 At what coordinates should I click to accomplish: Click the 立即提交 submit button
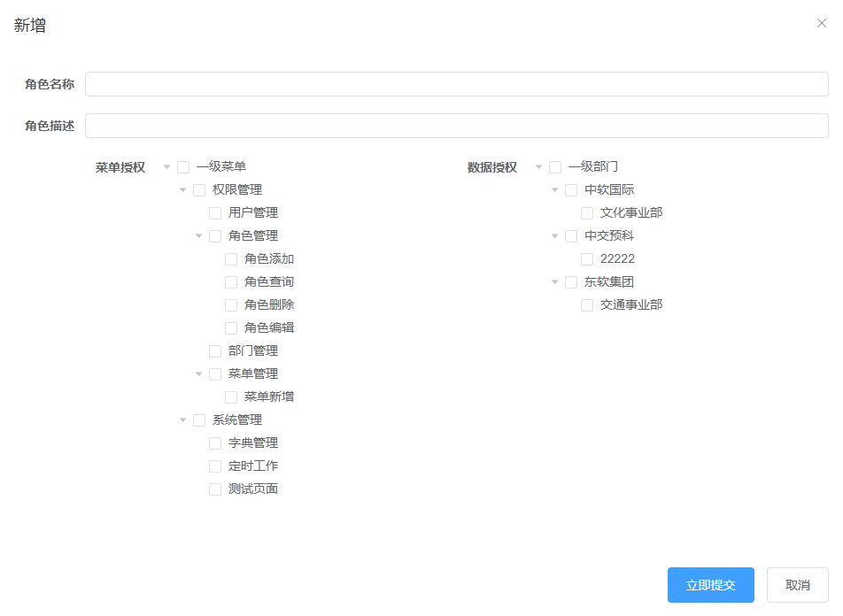pos(710,585)
